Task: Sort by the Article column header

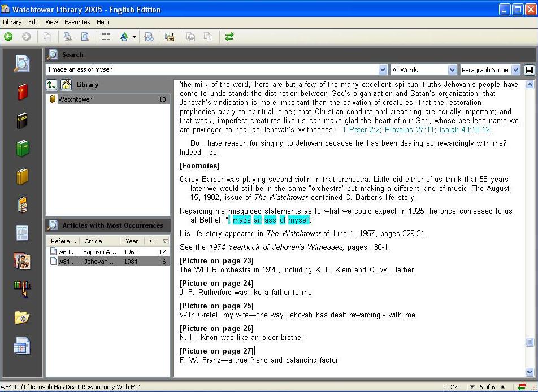Action: tap(99, 241)
